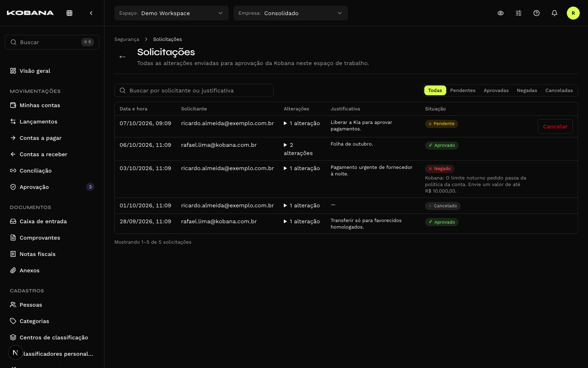Open Notas fiscais in the sidebar
The width and height of the screenshot is (588, 368).
point(52,254)
